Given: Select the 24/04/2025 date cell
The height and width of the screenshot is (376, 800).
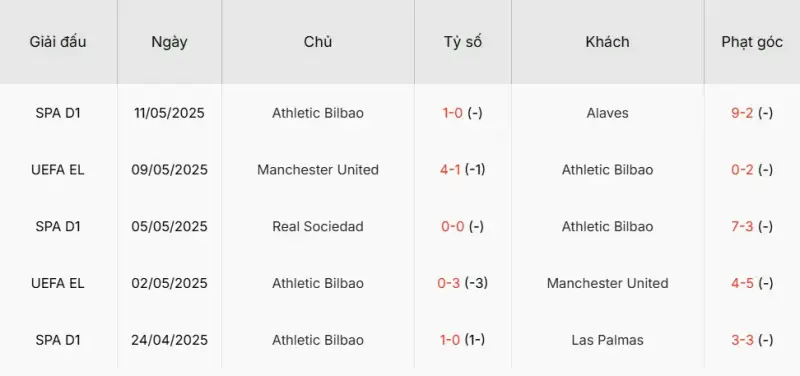Looking at the screenshot, I should 169,340.
